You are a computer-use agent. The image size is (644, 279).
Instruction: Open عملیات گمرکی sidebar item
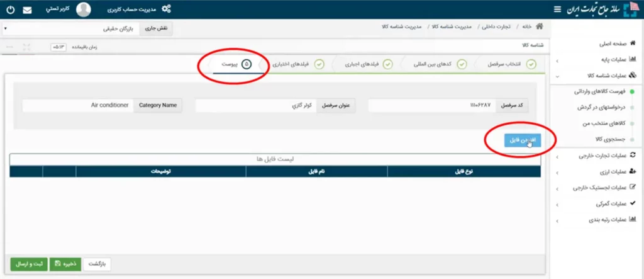tap(616, 203)
